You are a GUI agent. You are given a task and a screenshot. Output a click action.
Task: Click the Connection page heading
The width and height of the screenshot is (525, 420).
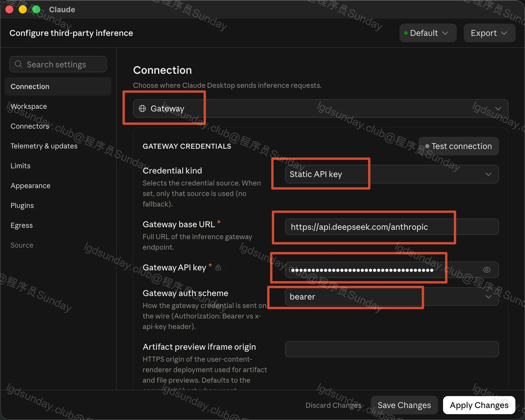click(162, 70)
